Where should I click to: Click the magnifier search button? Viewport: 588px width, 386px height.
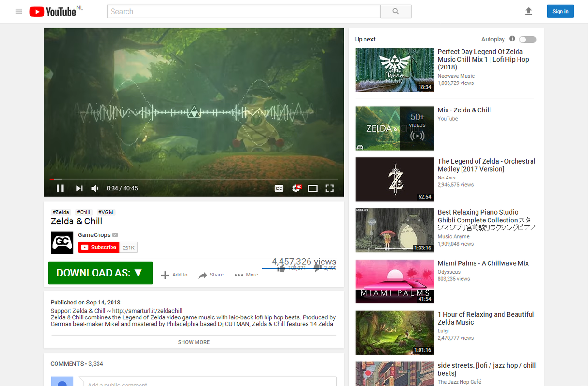coord(396,12)
